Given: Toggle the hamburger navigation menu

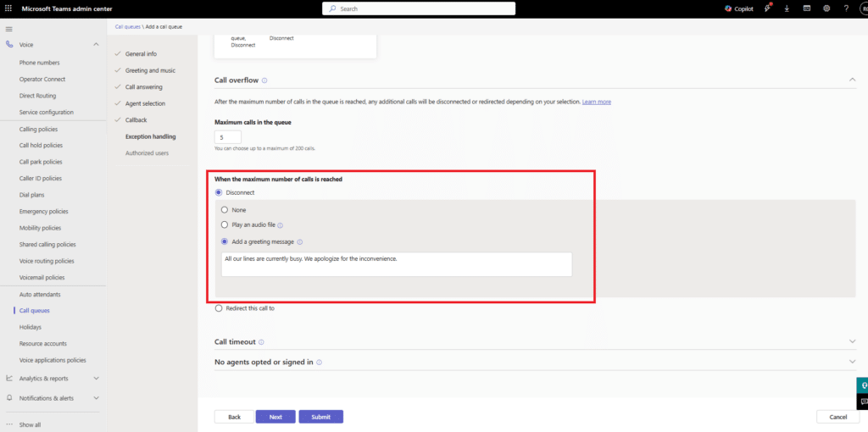Looking at the screenshot, I should tap(9, 29).
